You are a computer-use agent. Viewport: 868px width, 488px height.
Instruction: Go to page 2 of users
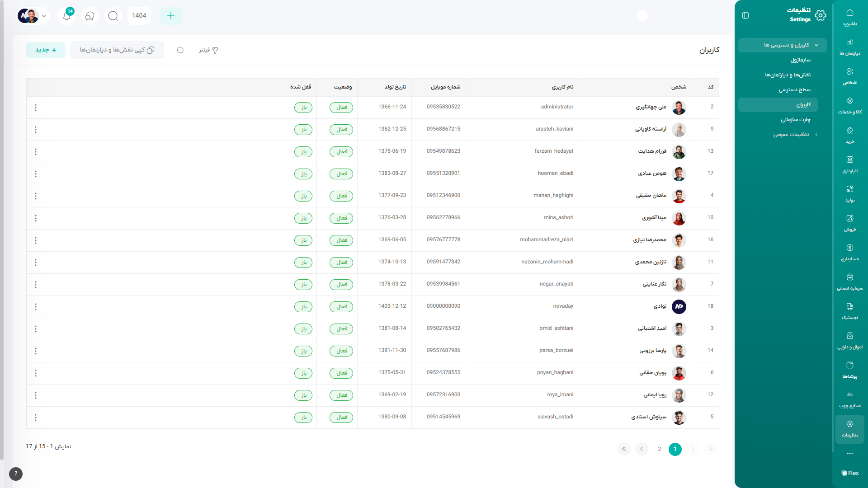(660, 449)
